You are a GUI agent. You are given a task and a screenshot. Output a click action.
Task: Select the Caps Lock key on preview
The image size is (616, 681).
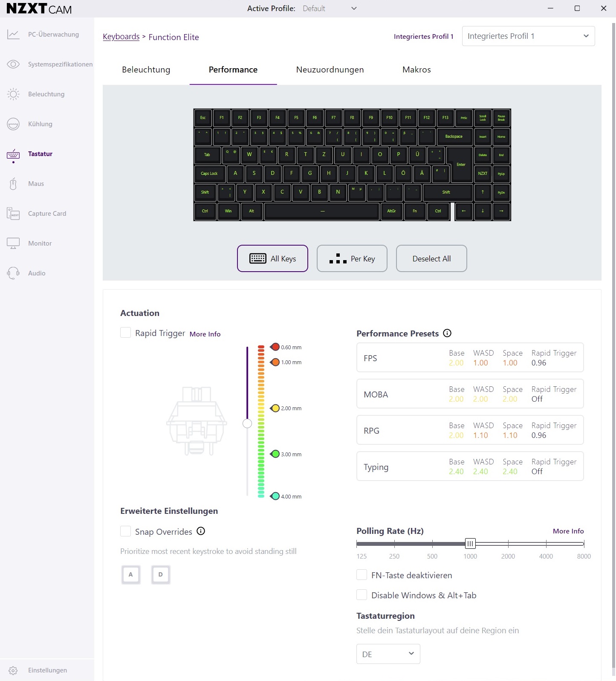209,174
